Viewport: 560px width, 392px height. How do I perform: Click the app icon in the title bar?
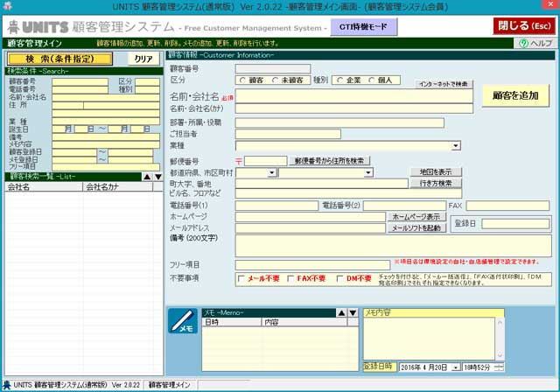(7, 6)
